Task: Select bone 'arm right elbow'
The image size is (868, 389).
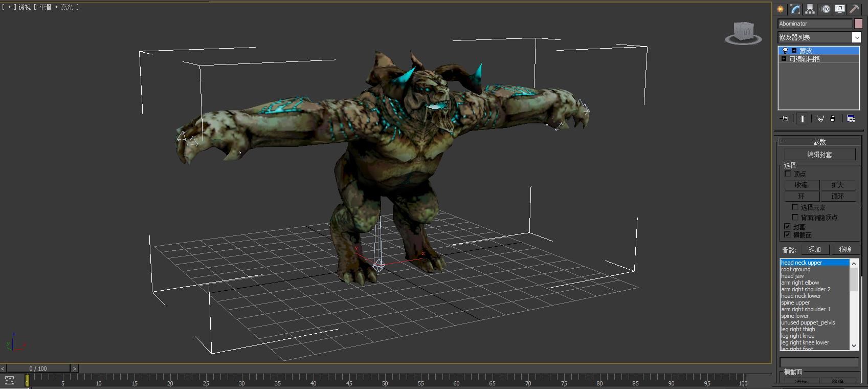Action: [815, 283]
